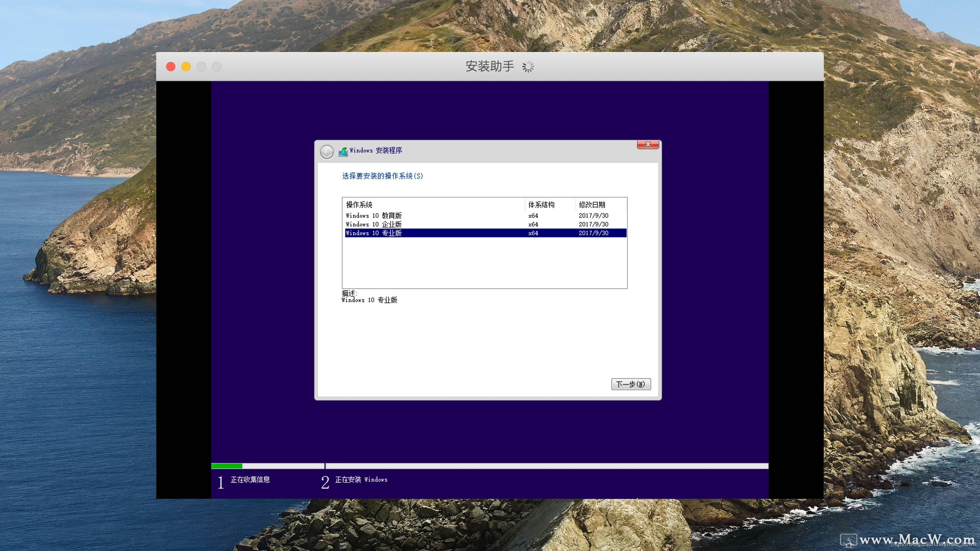
Task: Click the 选择要安装的操作系统(S) label
Action: [382, 176]
